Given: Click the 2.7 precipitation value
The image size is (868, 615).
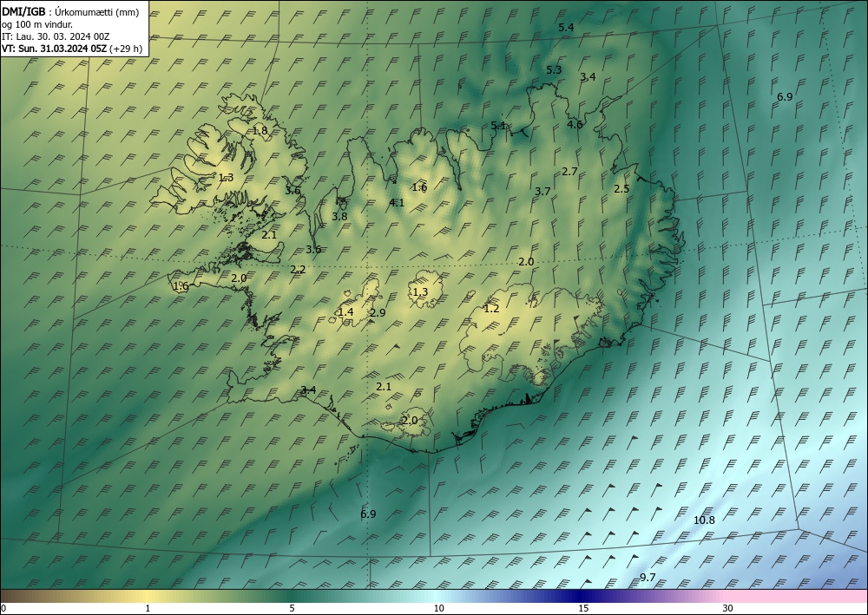Looking at the screenshot, I should tap(569, 172).
